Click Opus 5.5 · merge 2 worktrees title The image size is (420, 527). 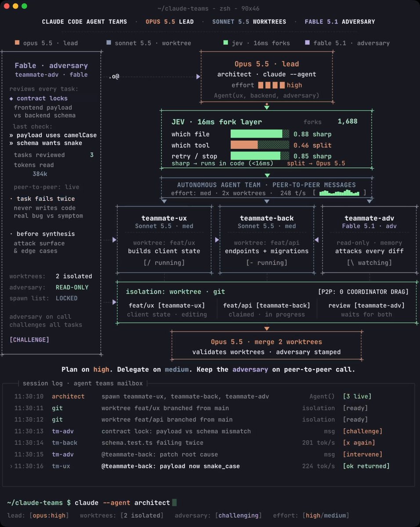point(267,342)
